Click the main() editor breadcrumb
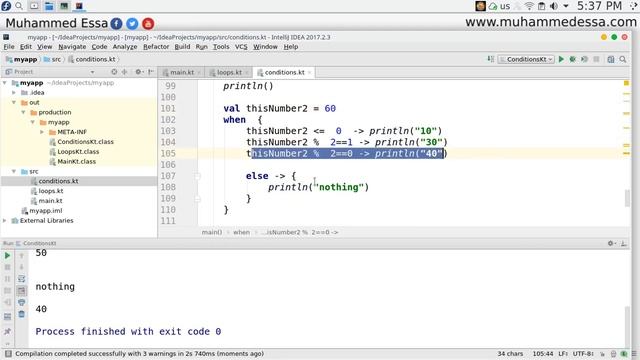Viewport: 640px width, 360px height. tap(212, 232)
